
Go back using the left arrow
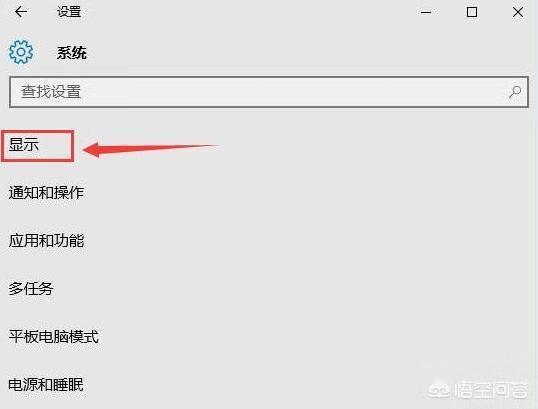[21, 12]
